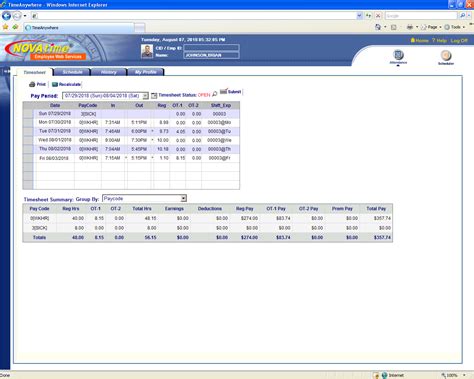Click the 3[SICK] paycode cell for Sunday

(88, 114)
